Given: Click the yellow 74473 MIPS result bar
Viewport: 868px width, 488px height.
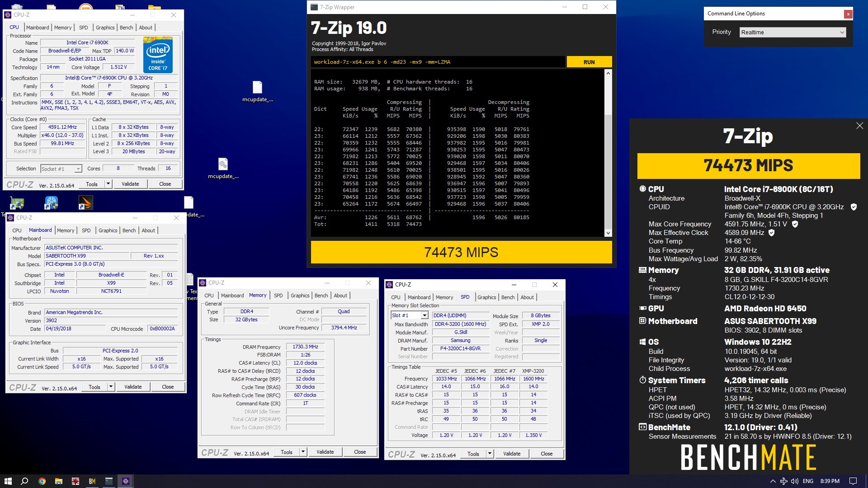Looking at the screenshot, I should coord(461,252).
